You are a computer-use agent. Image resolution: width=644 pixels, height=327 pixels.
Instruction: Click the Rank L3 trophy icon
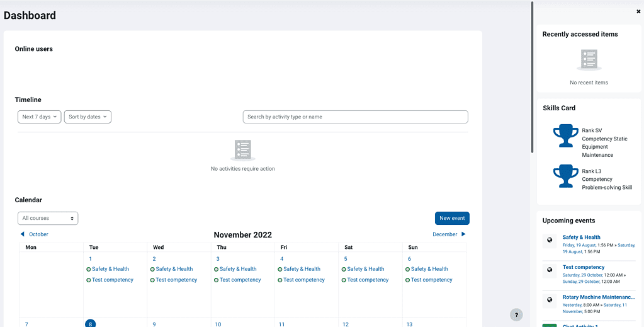pyautogui.click(x=565, y=176)
